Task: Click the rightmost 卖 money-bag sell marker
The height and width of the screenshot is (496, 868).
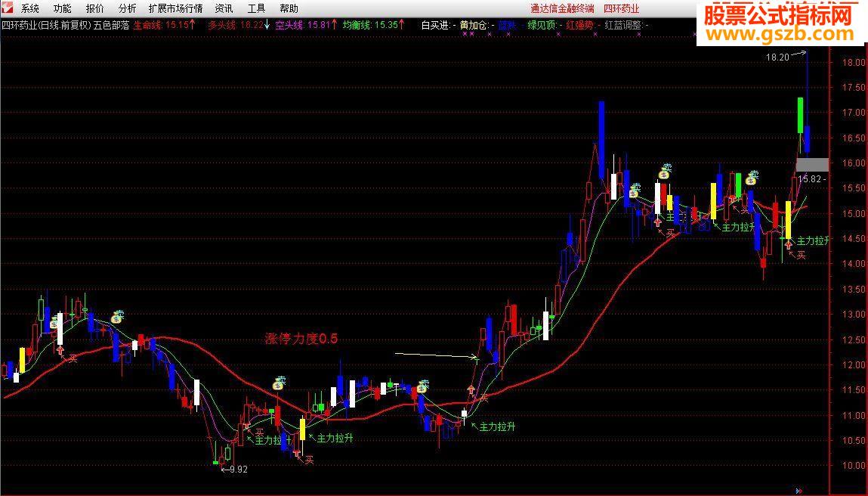Action: tap(752, 178)
